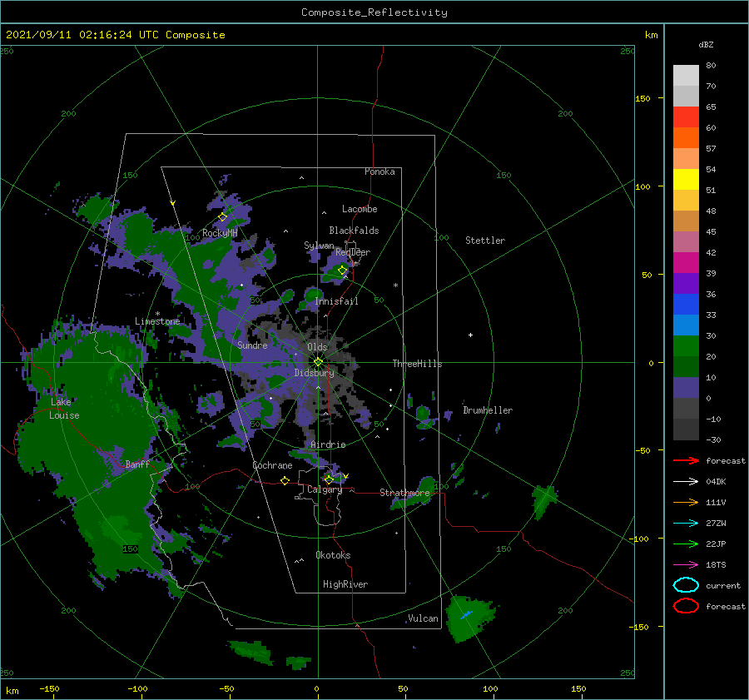Pick the bright yellow 51–54 dBZ swatch
749x700 pixels.
[686, 180]
